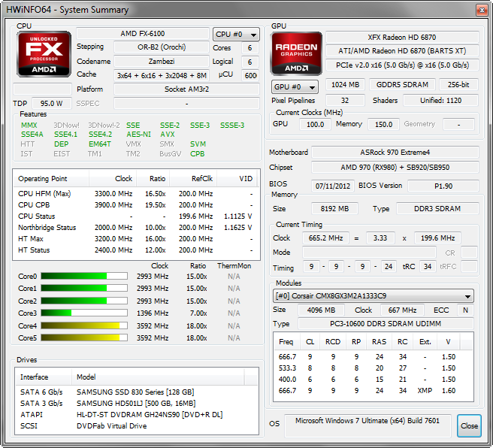
Task: Click the 07/11/2012 BIOS date field
Action: (333, 186)
